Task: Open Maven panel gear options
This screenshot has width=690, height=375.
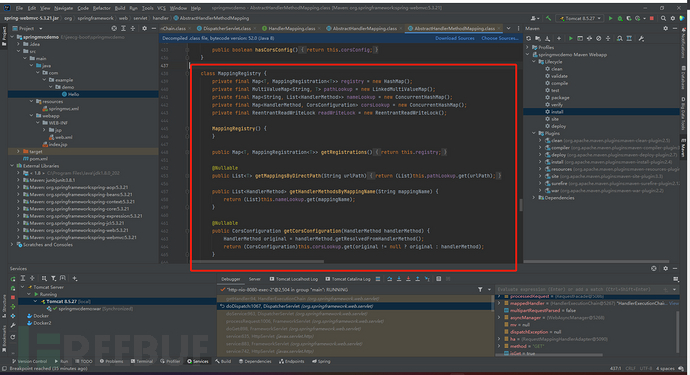Action: coord(665,28)
